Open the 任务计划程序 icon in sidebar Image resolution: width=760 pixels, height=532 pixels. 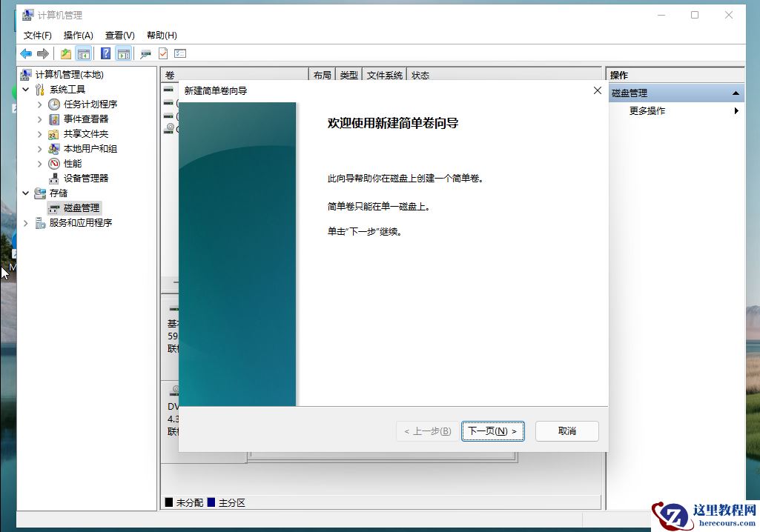point(53,104)
